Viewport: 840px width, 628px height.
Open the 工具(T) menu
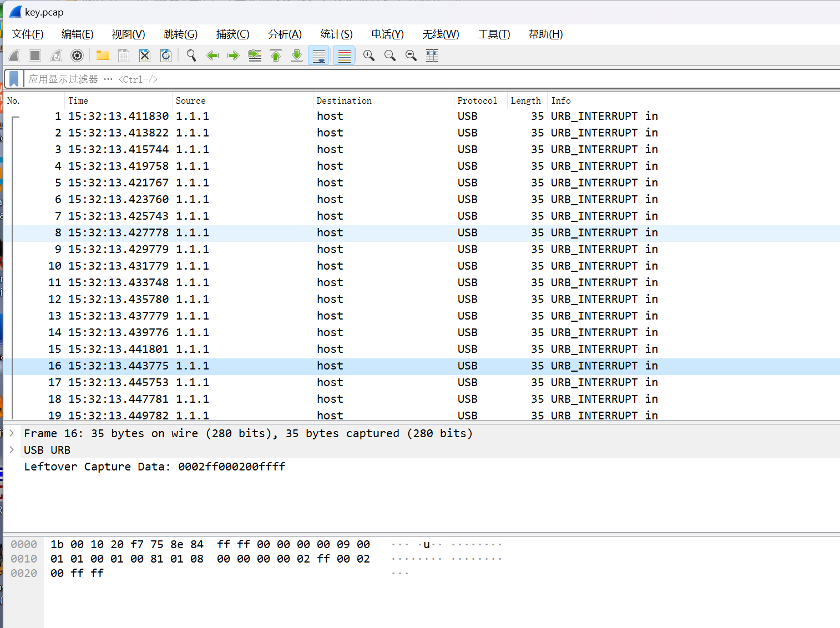point(494,34)
